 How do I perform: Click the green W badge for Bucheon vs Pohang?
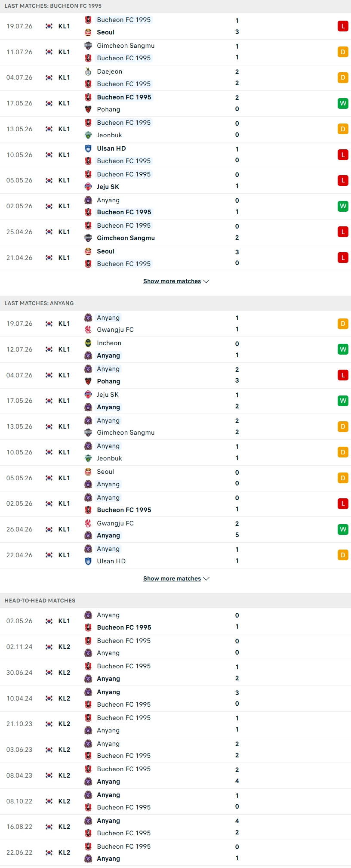coord(343,103)
